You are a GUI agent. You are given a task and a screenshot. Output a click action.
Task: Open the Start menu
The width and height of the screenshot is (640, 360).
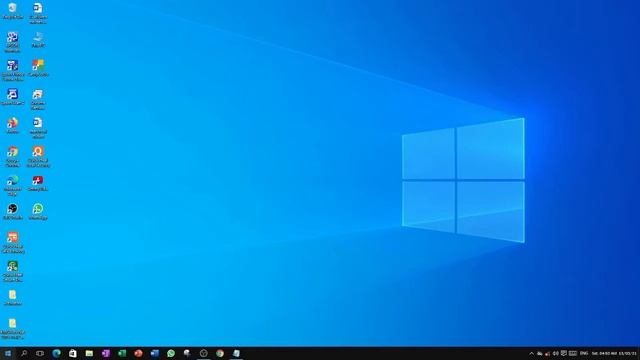8,353
